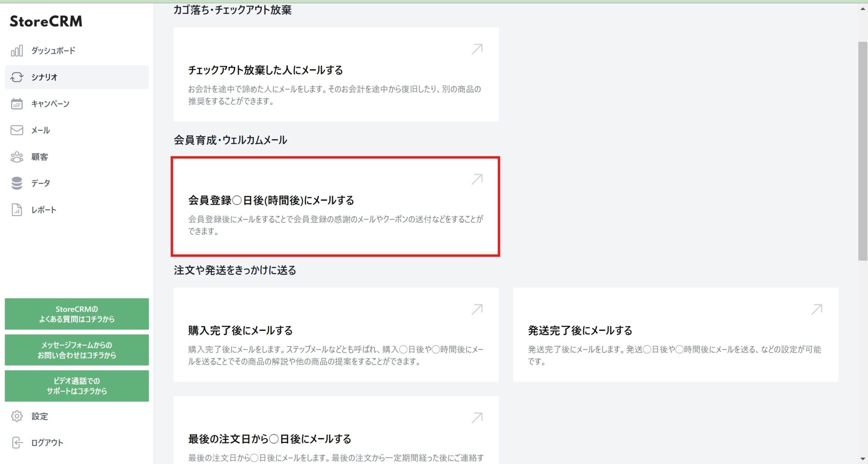This screenshot has height=464, width=868.
Task: Select シナリオ in the sidebar
Action: (77, 77)
